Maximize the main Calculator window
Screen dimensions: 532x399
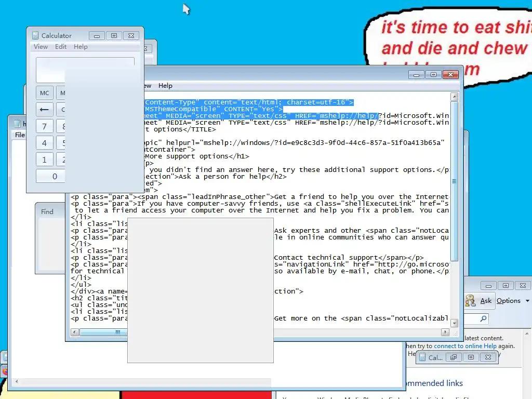[114, 36]
